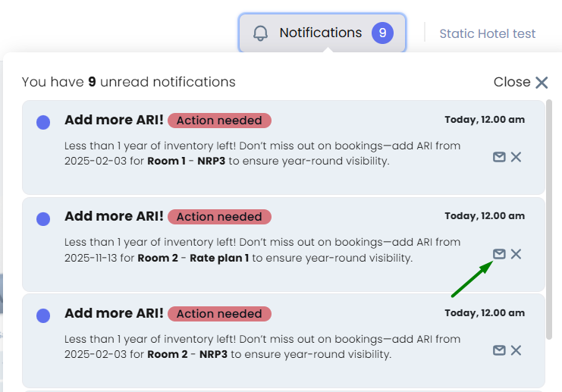
Task: Click timestamp of Room 2 Rate plan 1 notification
Action: [485, 216]
